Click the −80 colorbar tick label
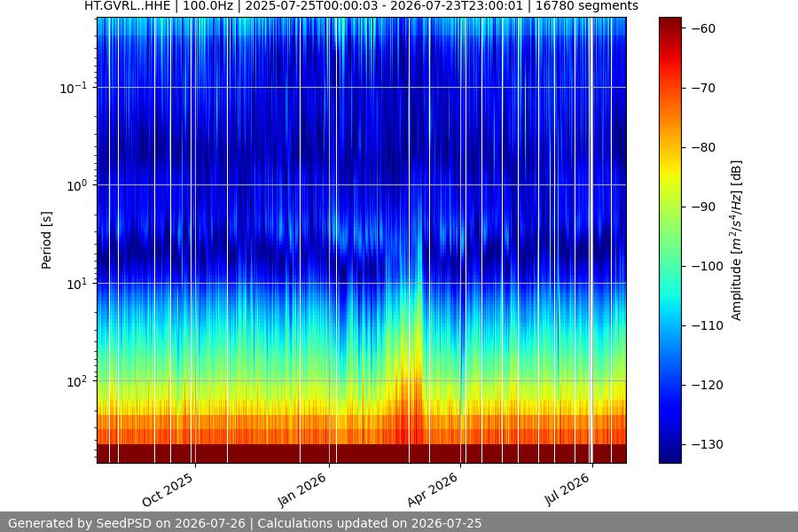The image size is (798, 532). pyautogui.click(x=703, y=148)
